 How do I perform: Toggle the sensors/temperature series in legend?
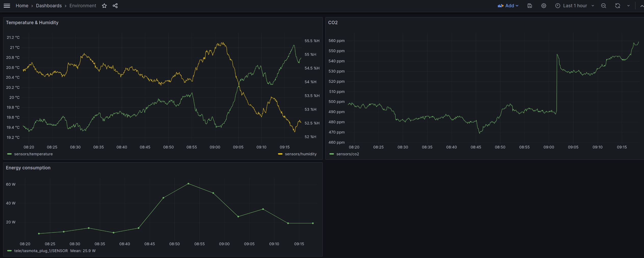33,154
